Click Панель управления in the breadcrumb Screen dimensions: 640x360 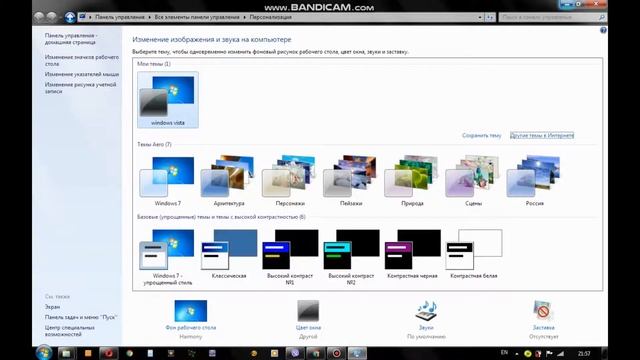point(120,17)
